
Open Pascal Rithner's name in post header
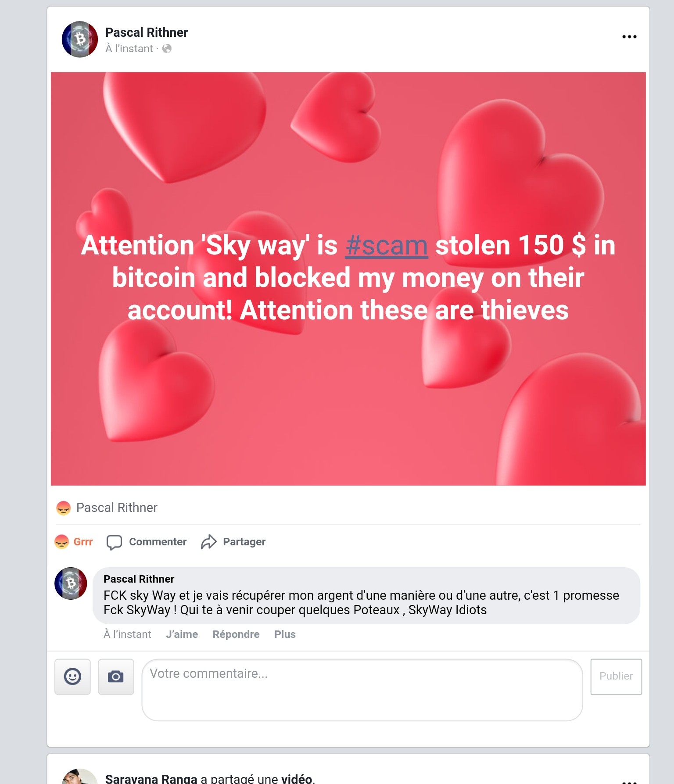(147, 32)
